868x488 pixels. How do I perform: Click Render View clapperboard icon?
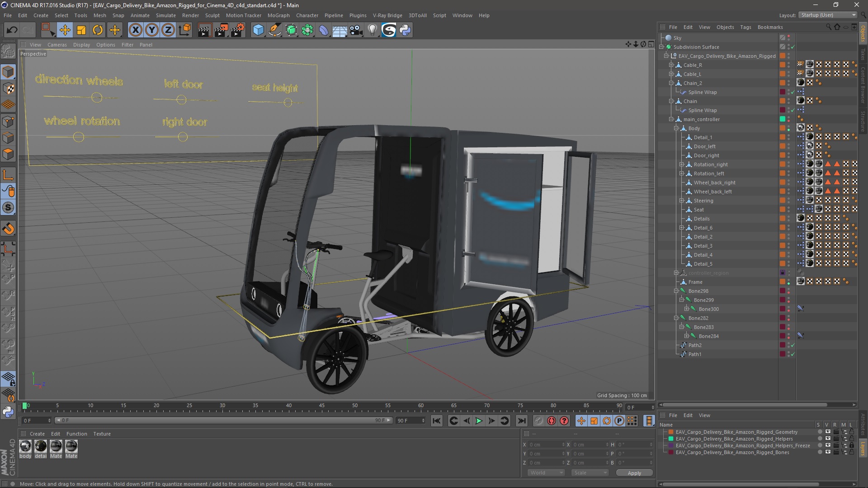[204, 30]
